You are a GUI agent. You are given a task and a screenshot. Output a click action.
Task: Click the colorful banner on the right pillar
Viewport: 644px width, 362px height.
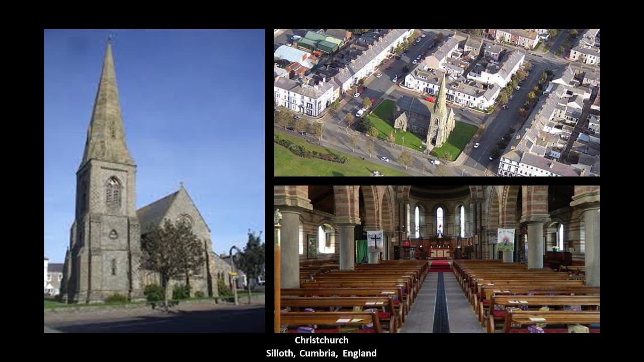click(506, 239)
